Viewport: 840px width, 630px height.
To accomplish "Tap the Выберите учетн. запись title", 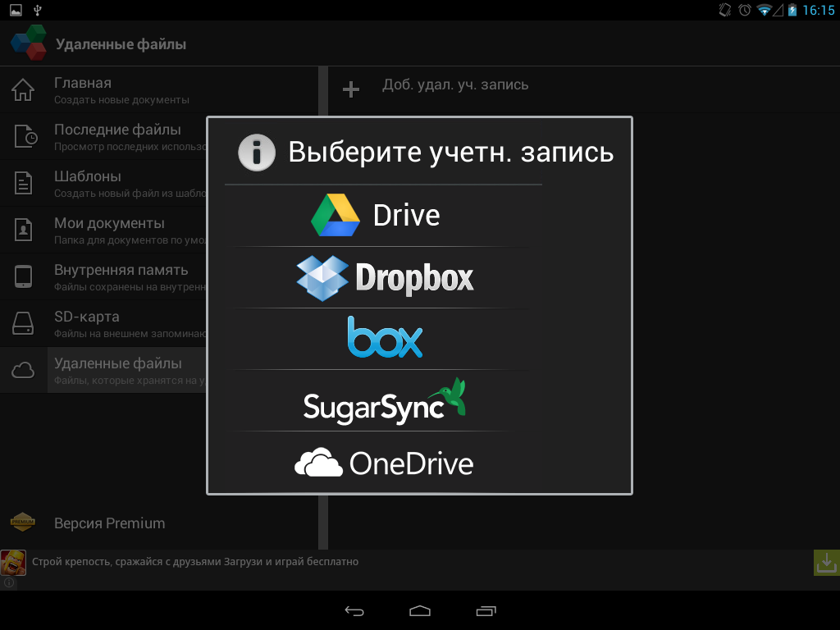I will [450, 152].
